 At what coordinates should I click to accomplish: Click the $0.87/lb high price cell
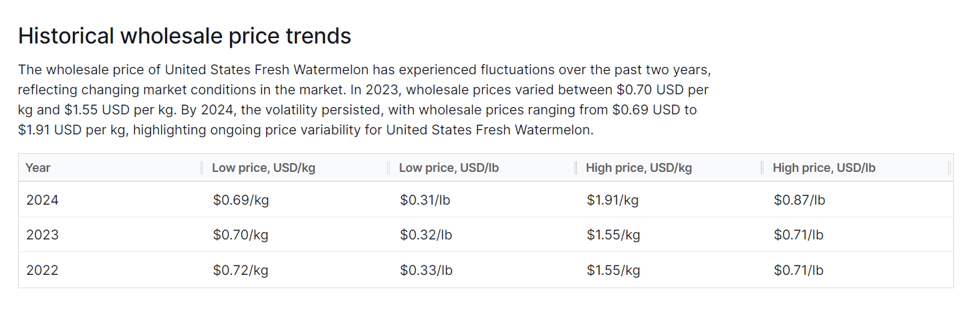(800, 200)
